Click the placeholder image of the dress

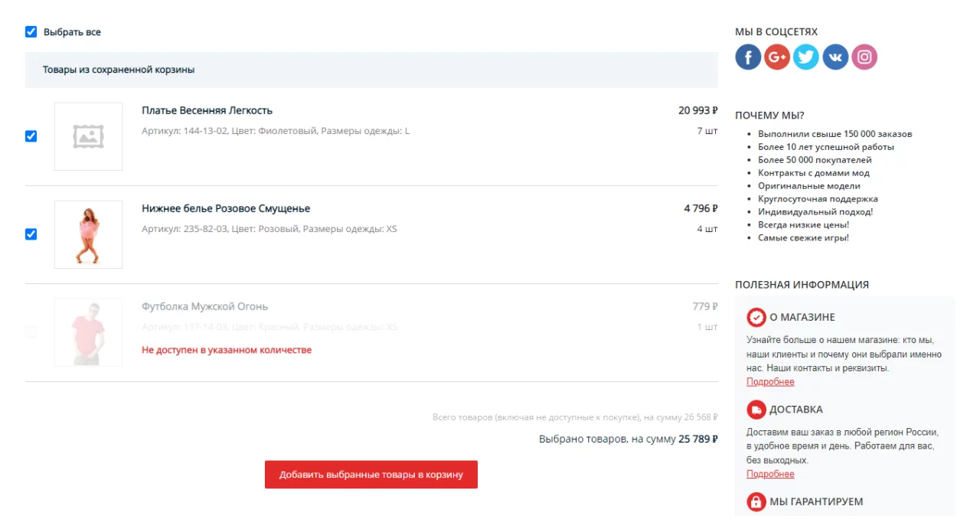(x=88, y=136)
